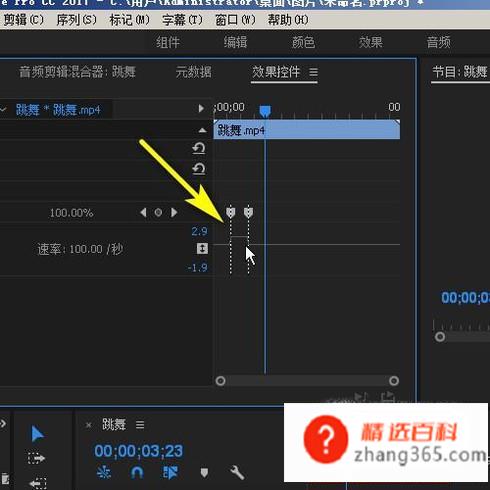This screenshot has height=490, width=490.
Task: Open the 字幕(T) menu
Action: click(182, 20)
